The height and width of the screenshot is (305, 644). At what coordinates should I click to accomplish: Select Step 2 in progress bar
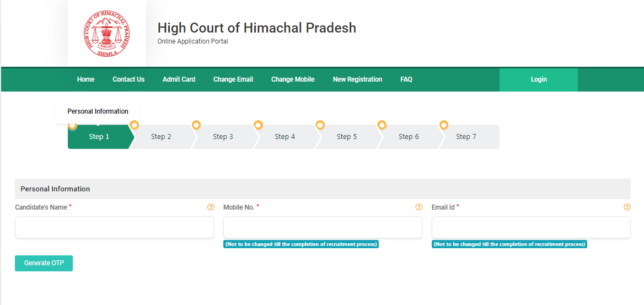click(161, 137)
